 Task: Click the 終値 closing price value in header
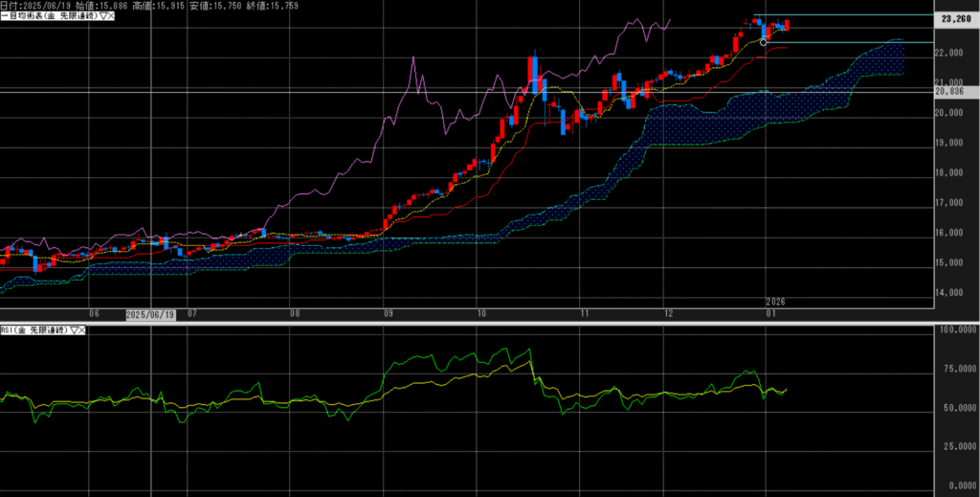pos(280,6)
